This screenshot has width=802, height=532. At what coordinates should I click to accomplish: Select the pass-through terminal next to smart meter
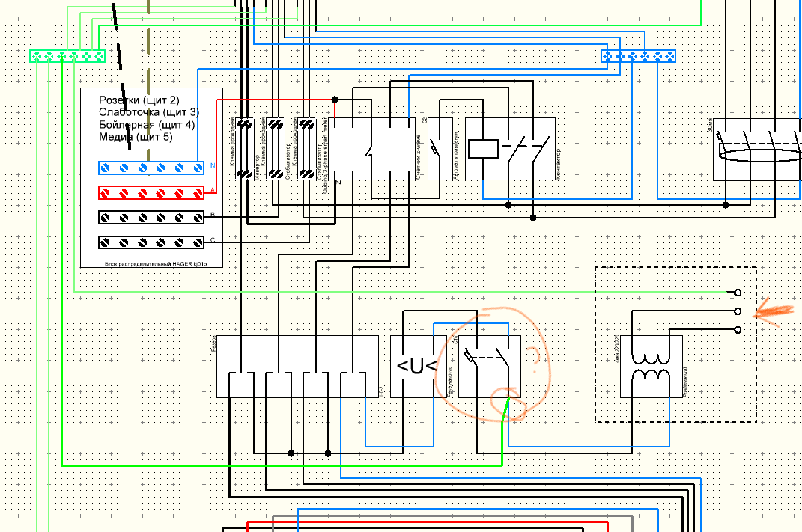(307, 149)
